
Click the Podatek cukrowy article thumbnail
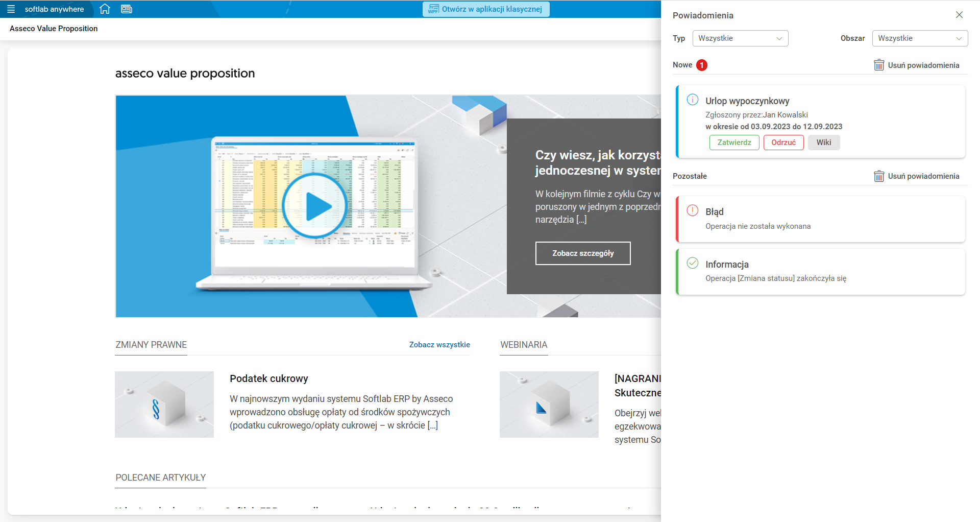tap(164, 405)
